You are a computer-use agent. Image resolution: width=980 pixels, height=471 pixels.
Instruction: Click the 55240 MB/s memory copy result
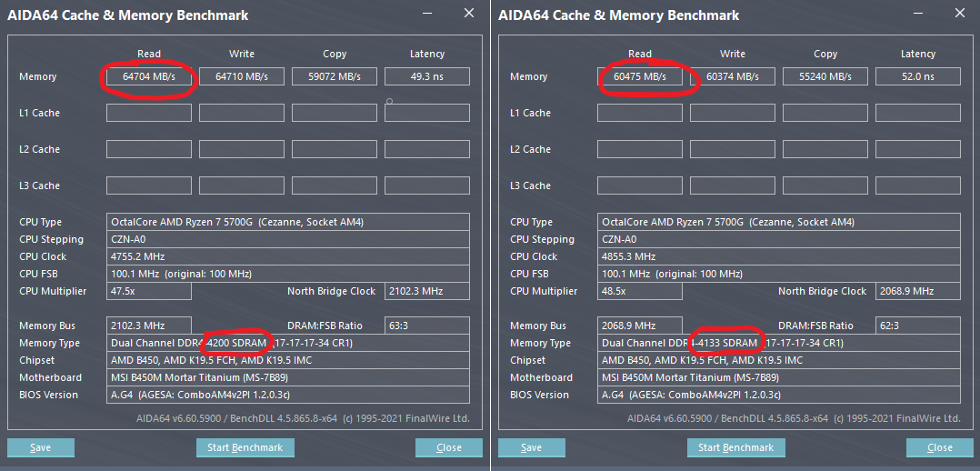coord(825,77)
